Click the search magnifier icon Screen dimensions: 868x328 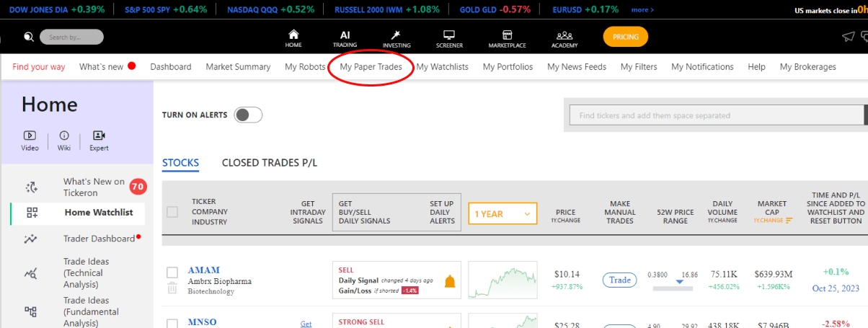[28, 37]
